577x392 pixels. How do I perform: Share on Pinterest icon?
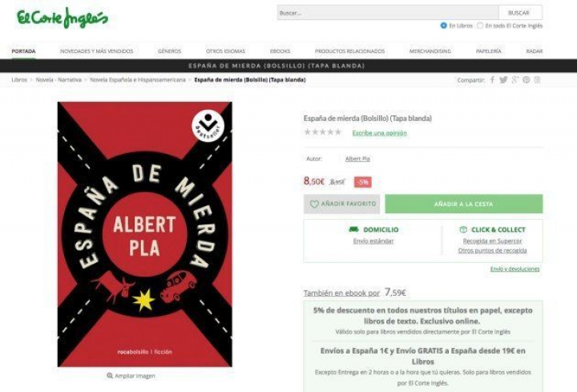coord(527,79)
